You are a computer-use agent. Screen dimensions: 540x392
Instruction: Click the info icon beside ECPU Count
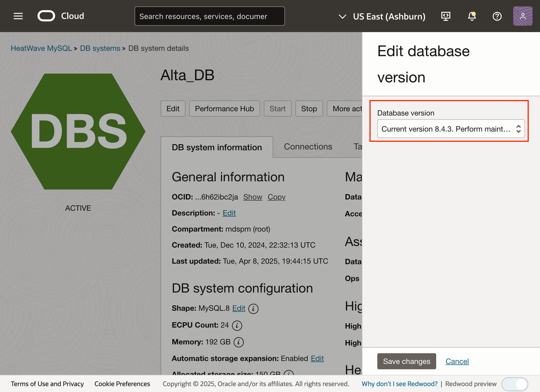click(237, 325)
